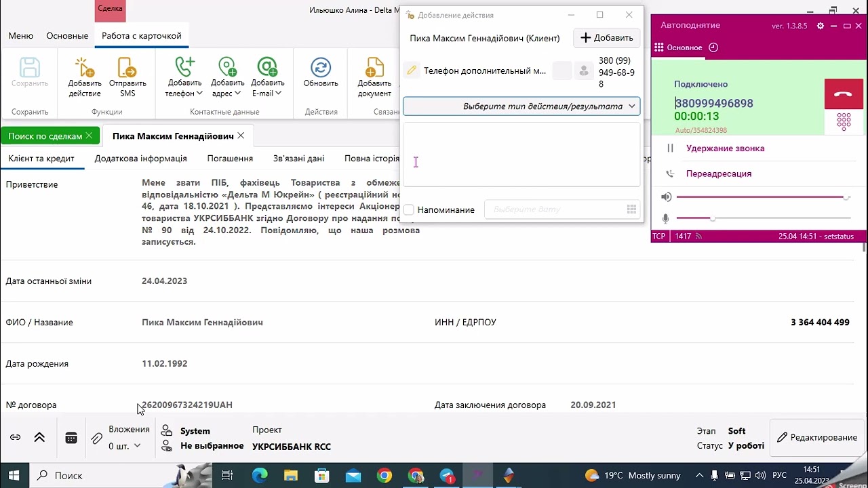
Task: Click the ИНН value 3 364 404 499
Action: [820, 322]
